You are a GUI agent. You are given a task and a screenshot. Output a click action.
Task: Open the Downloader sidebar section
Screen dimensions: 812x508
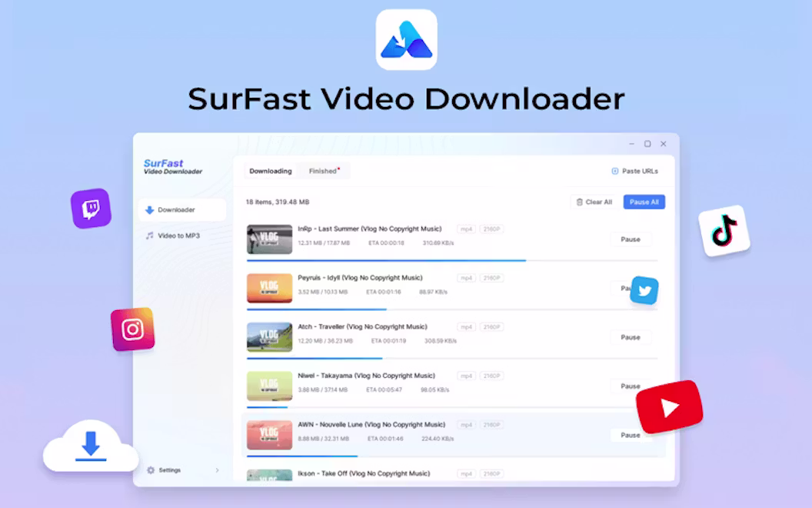pyautogui.click(x=182, y=210)
